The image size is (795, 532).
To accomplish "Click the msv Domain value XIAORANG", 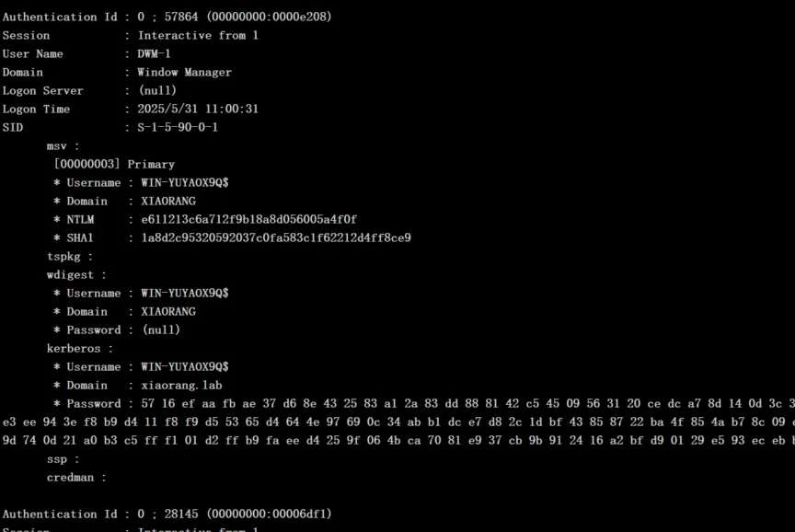I will point(168,201).
